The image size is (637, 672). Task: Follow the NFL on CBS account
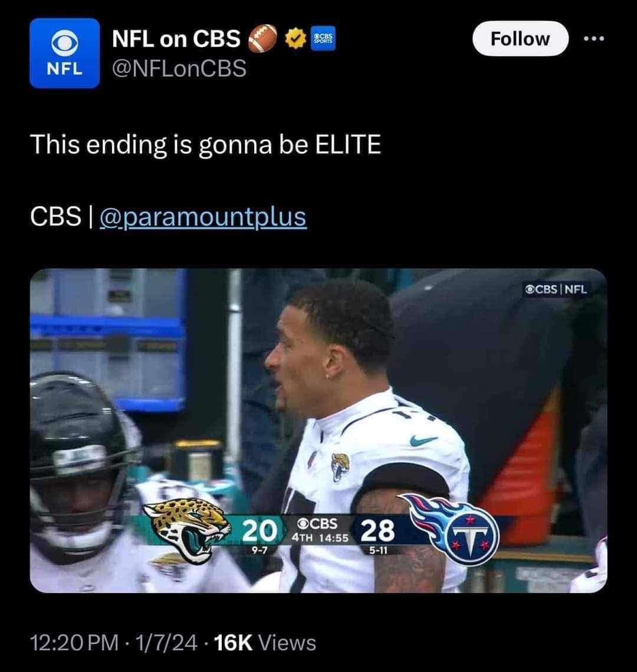point(520,38)
